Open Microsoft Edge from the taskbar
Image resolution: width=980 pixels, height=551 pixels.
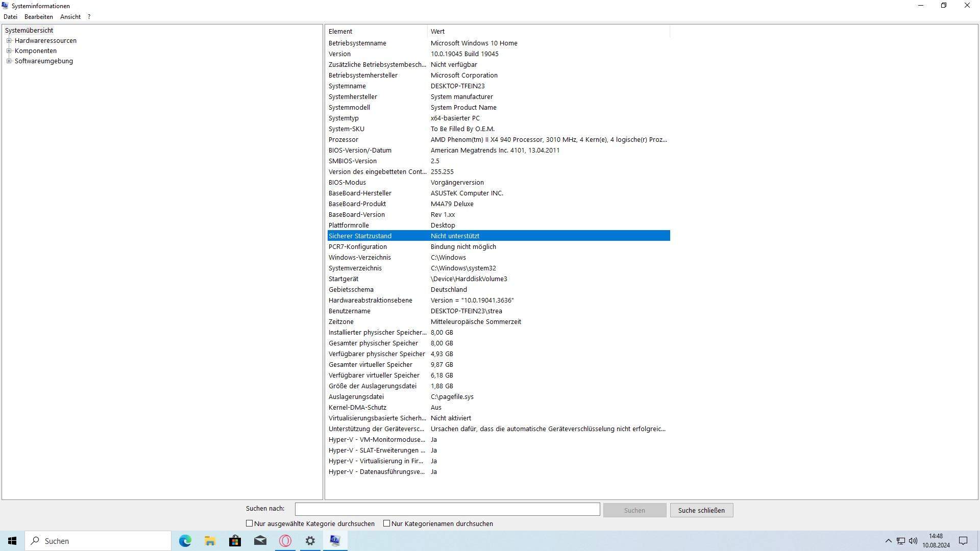pyautogui.click(x=185, y=541)
